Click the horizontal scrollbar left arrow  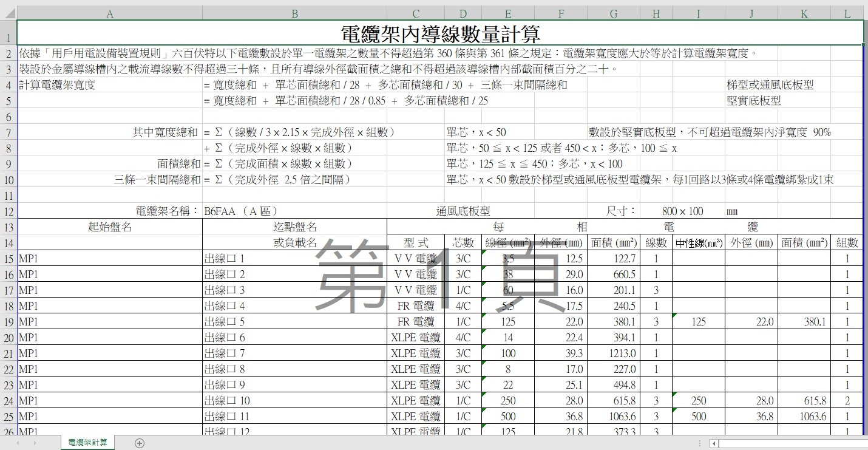pos(714,443)
